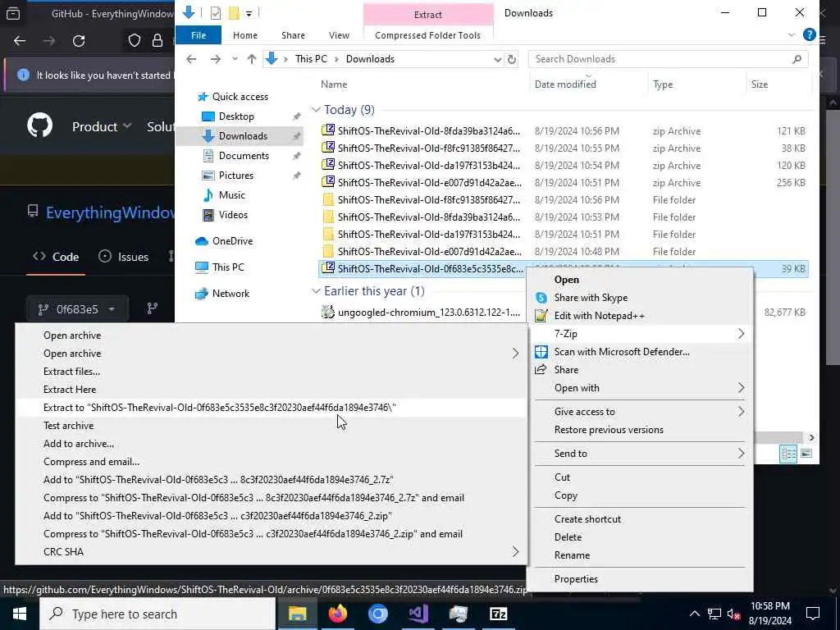Click the network tray icon

[714, 614]
